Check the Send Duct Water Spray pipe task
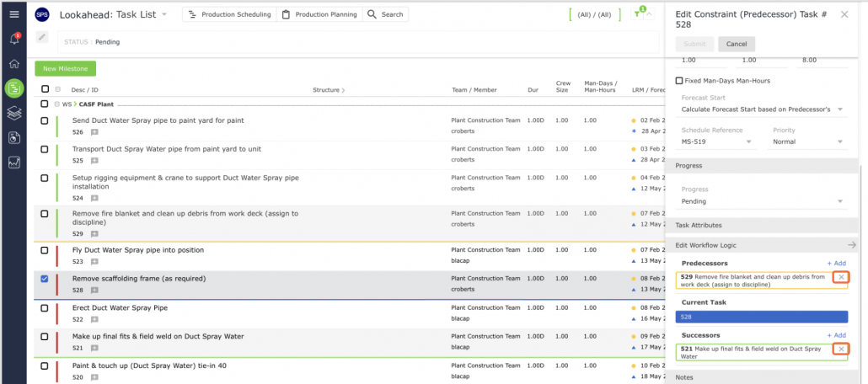Image resolution: width=868 pixels, height=384 pixels. coord(45,120)
